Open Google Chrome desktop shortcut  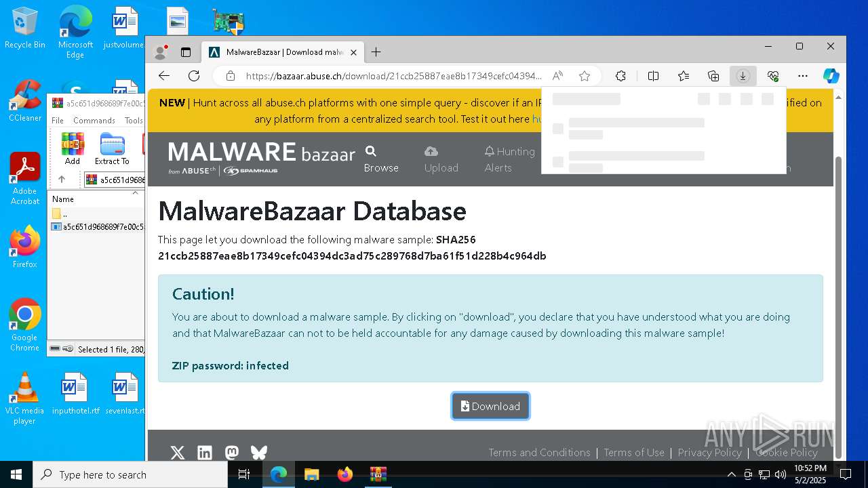click(25, 325)
